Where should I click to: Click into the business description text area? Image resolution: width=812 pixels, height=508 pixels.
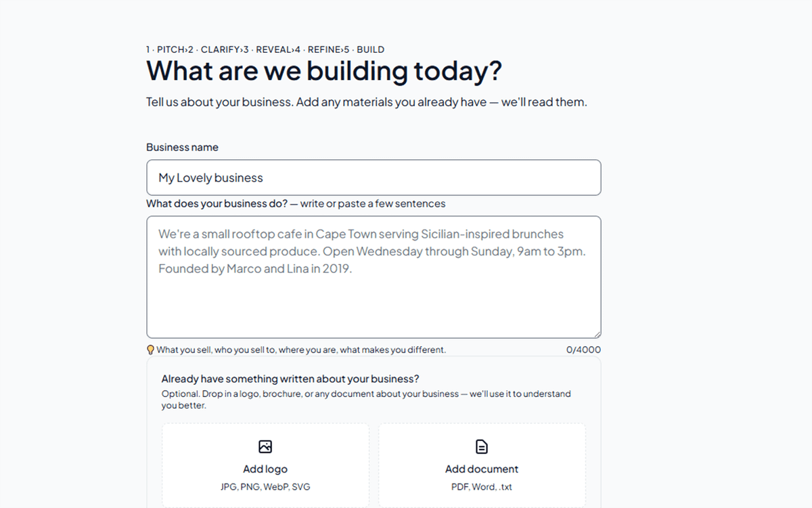[x=374, y=277]
